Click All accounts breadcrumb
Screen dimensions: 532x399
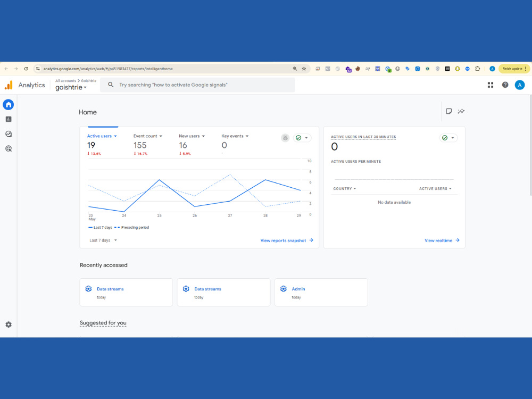coord(65,81)
